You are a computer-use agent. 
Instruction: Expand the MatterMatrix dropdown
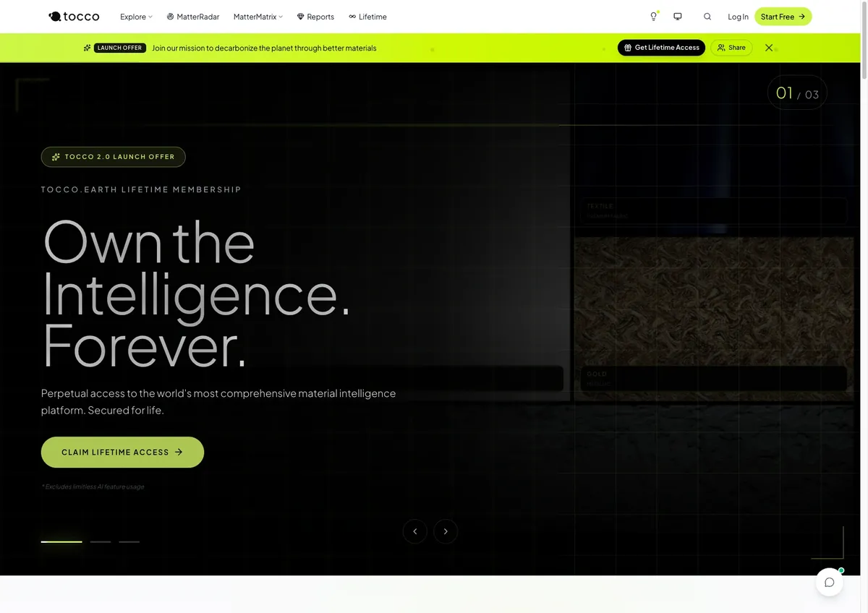[x=258, y=17]
